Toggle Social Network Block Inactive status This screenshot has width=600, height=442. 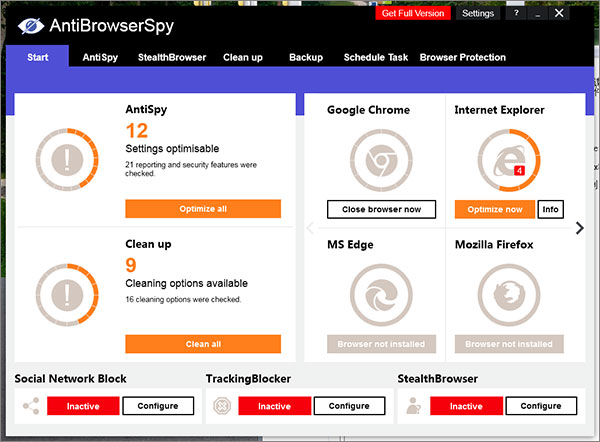(x=83, y=406)
